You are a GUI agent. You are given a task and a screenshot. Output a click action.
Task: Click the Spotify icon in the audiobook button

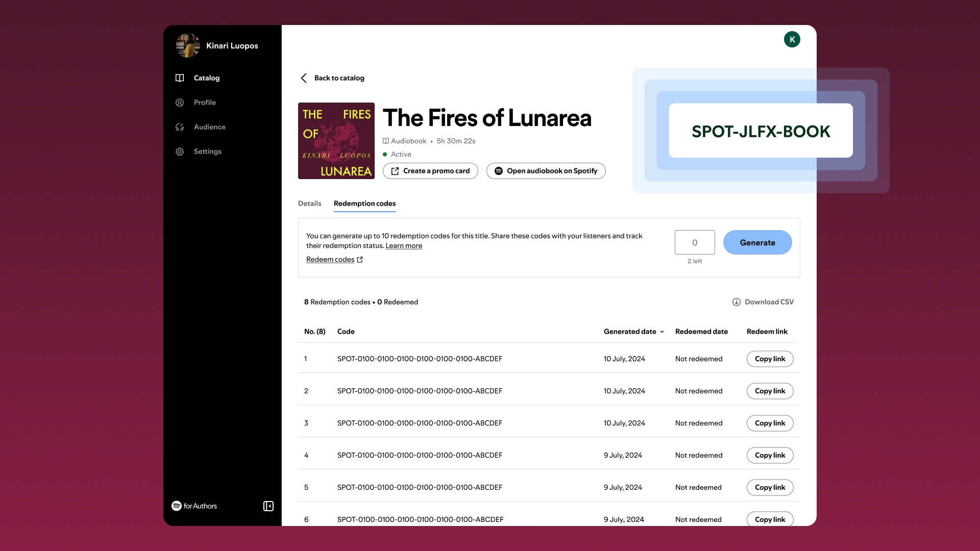click(x=499, y=171)
